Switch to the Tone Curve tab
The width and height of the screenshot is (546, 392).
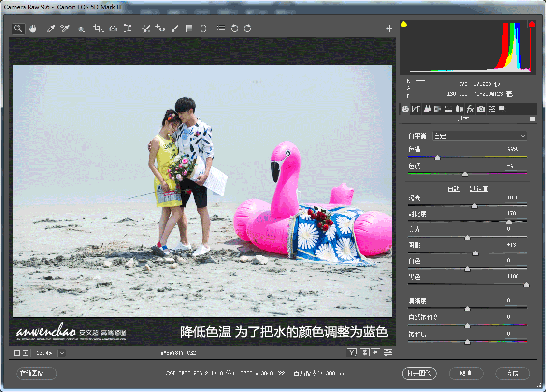pyautogui.click(x=416, y=109)
